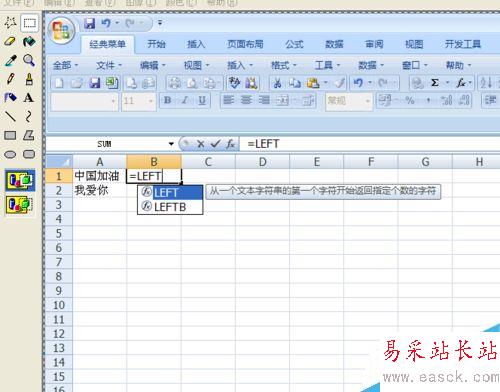Select the Brush tool in Paint
This screenshot has width=500, height=392.
(x=29, y=79)
